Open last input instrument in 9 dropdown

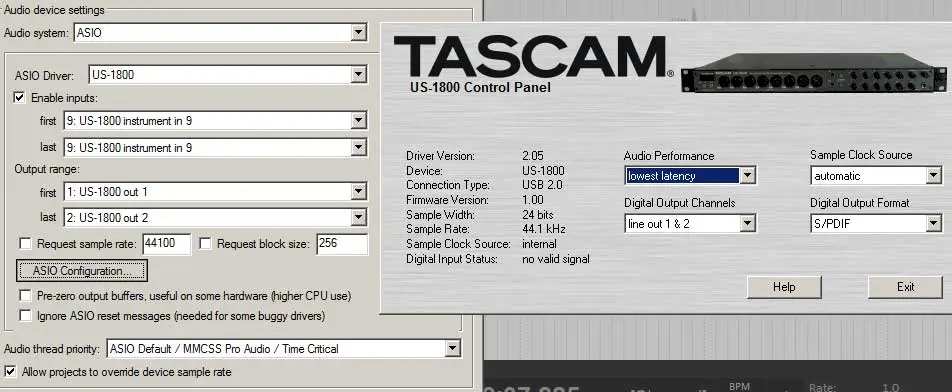pos(359,147)
